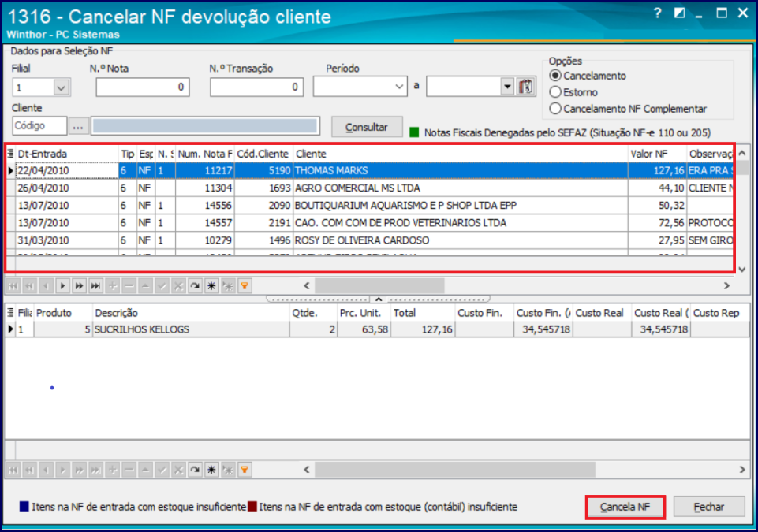
Task: Click the Consultar button
Action: point(367,127)
